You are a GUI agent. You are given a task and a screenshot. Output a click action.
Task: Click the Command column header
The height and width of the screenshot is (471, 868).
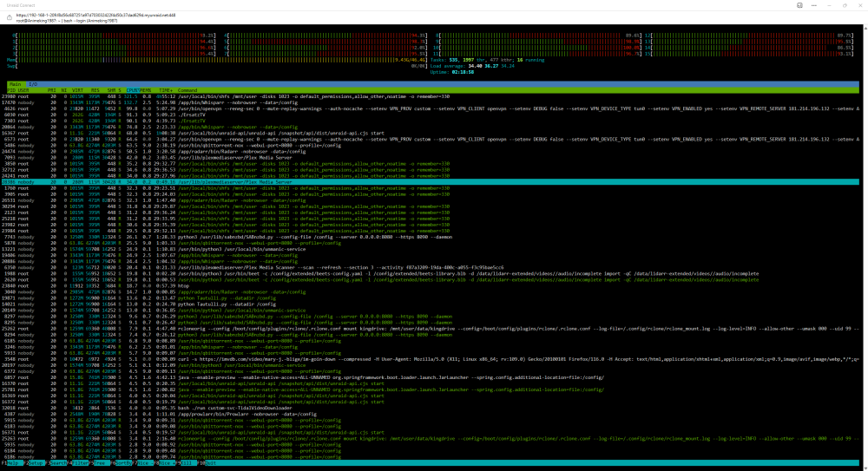coord(187,90)
